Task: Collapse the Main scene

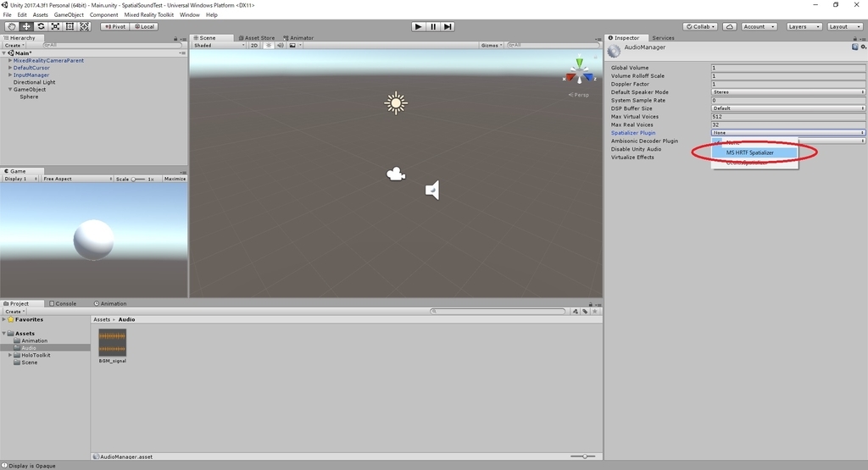Action: (x=4, y=53)
